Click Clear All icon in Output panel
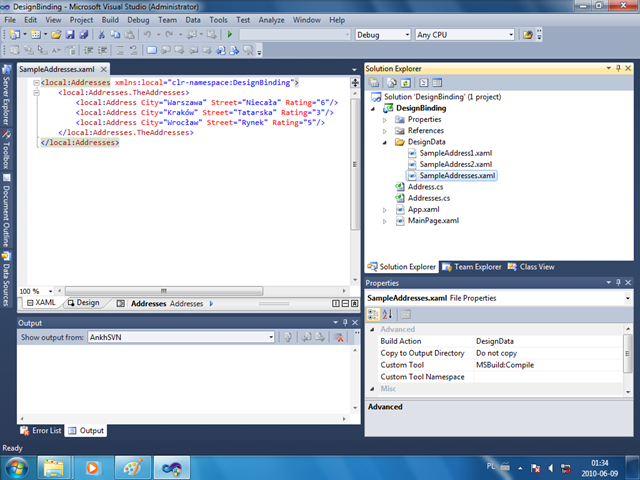This screenshot has height=480, width=640. (x=338, y=337)
